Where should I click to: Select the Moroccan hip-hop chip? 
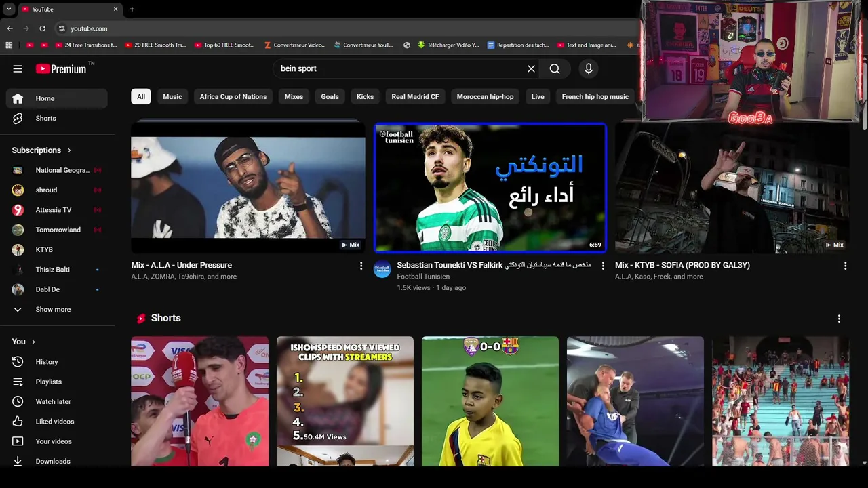tap(485, 96)
